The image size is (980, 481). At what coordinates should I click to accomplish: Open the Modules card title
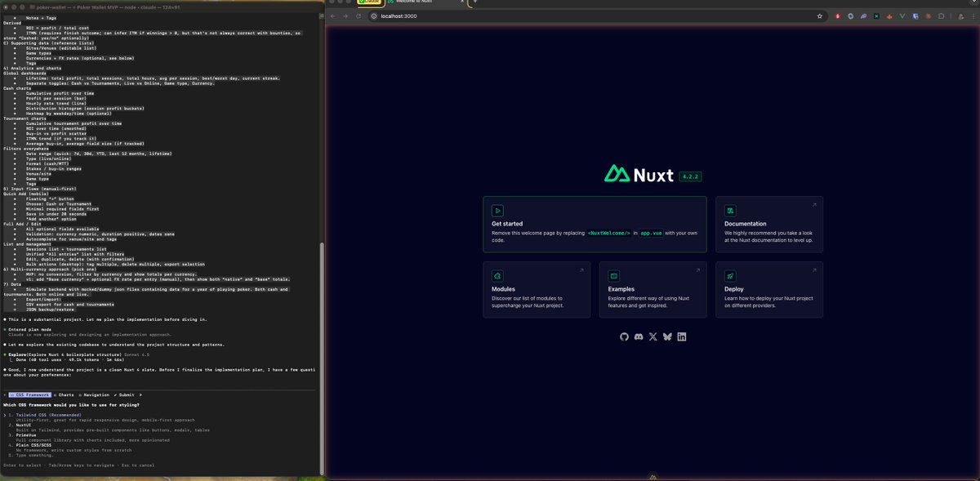coord(503,289)
